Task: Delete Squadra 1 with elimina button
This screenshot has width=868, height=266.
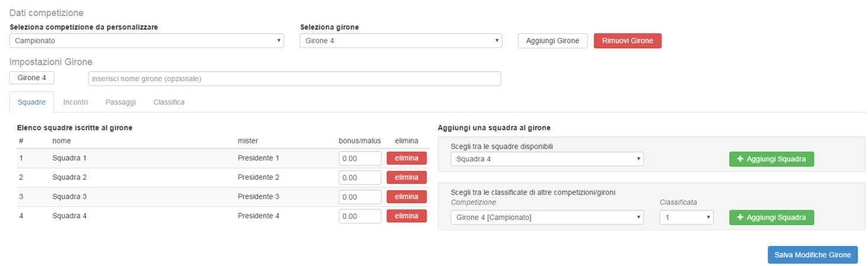Action: (406, 158)
